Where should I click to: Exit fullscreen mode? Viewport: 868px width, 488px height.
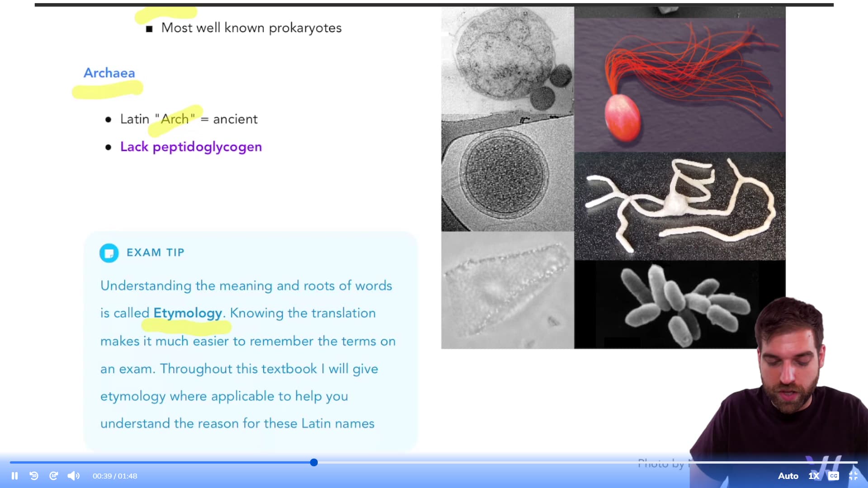click(x=853, y=476)
